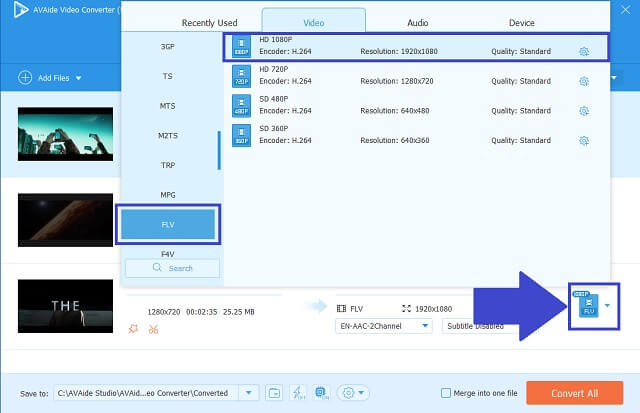Viewport: 640px width, 413px height.
Task: Open the Save to path dropdown
Action: 248,393
